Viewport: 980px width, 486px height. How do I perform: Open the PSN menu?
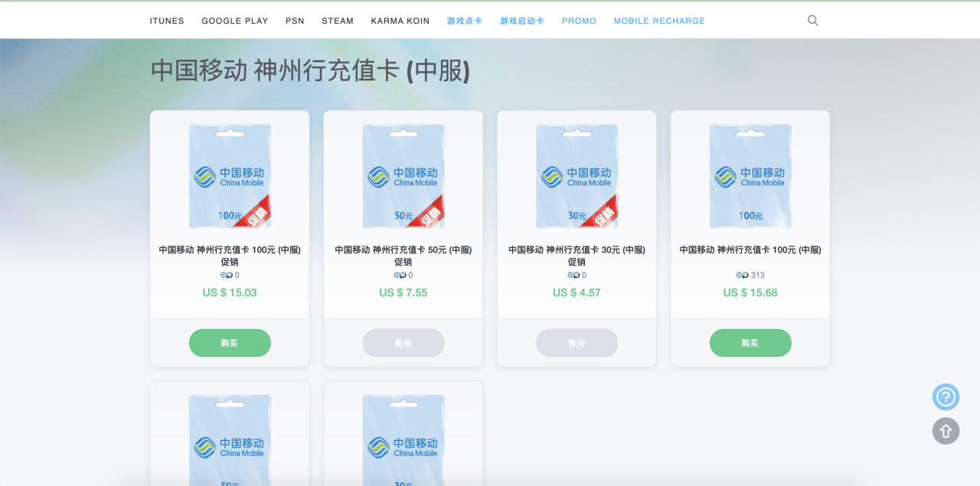click(x=295, y=21)
